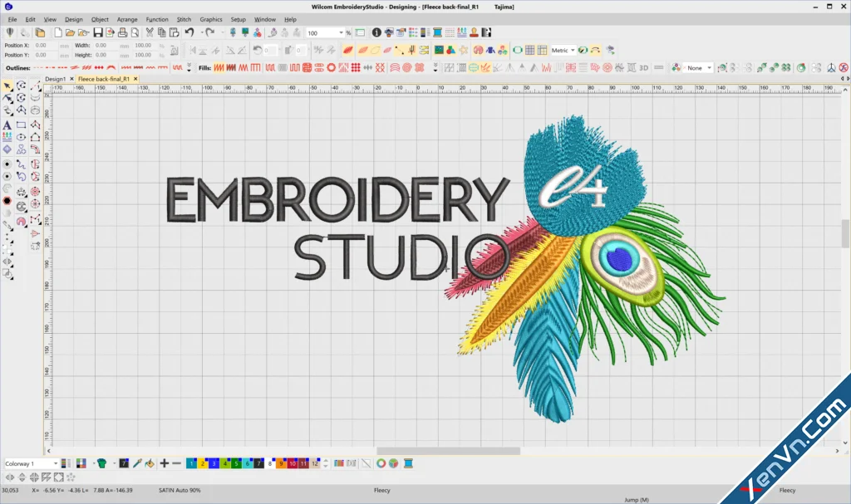Open the Help menu
The image size is (851, 504).
pos(290,20)
